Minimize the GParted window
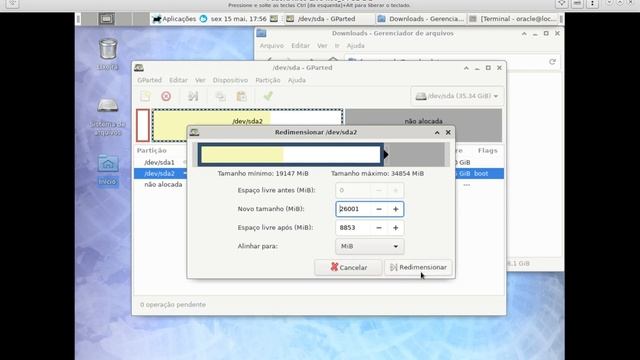The height and width of the screenshot is (360, 640). [x=477, y=68]
